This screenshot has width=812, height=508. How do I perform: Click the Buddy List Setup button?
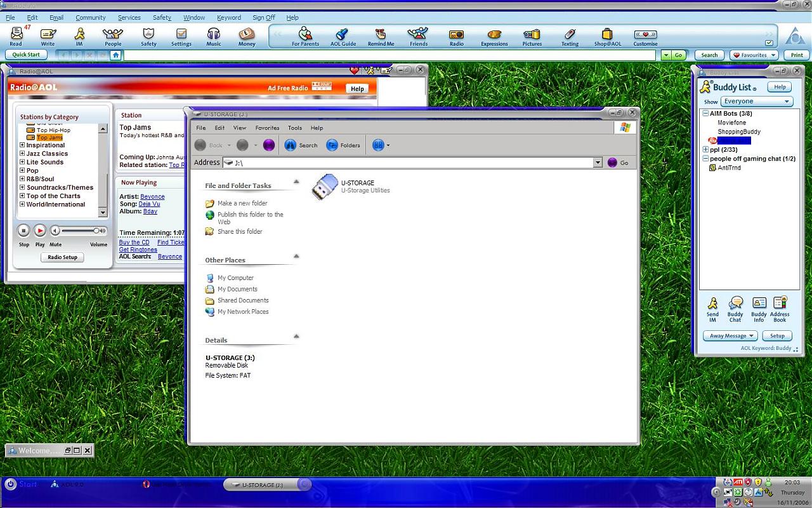(x=777, y=336)
